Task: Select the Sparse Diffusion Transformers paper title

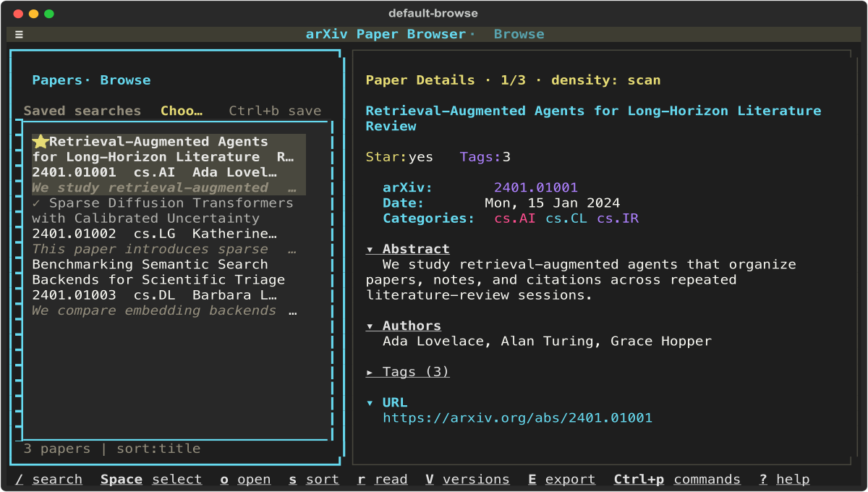Action: 163,211
